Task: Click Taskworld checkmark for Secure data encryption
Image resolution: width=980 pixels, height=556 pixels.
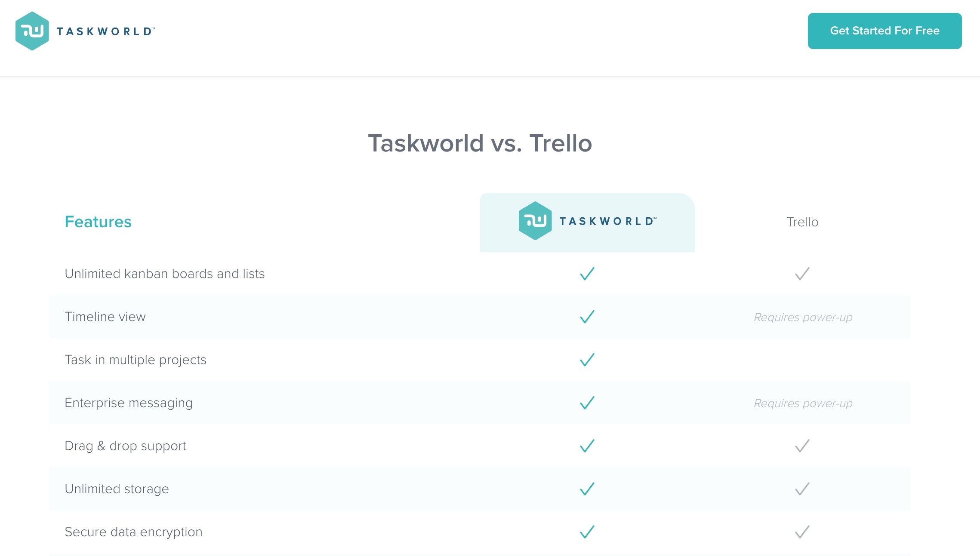Action: click(587, 532)
